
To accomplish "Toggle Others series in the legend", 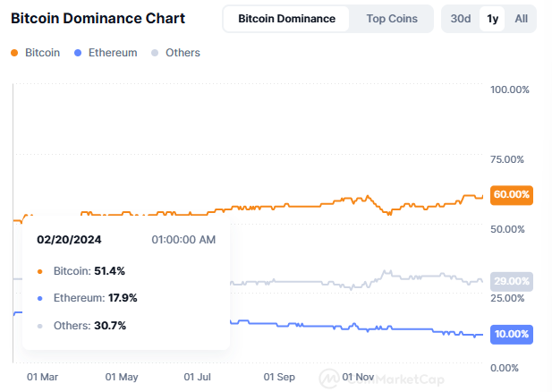I will coord(175,53).
